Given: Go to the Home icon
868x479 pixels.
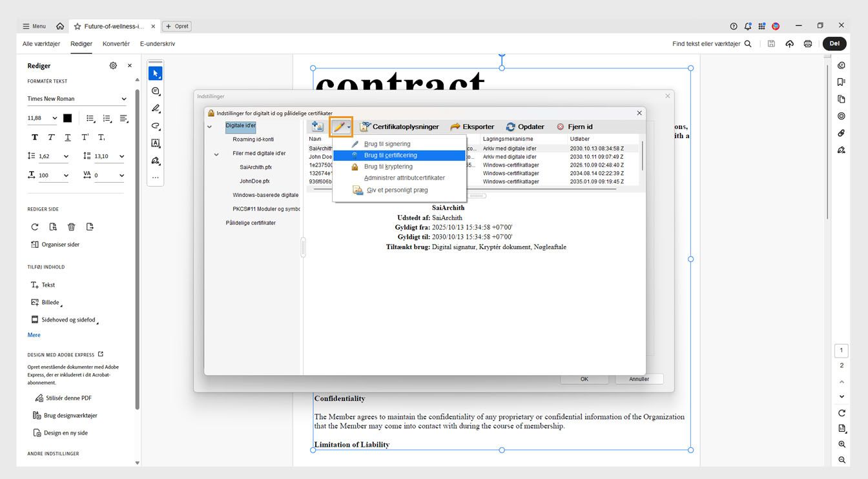Looking at the screenshot, I should 60,26.
